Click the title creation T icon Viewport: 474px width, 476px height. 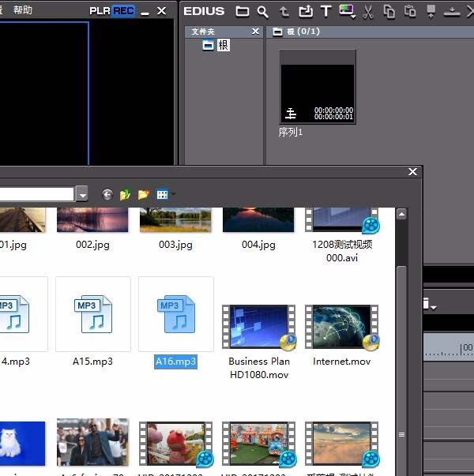(326, 11)
